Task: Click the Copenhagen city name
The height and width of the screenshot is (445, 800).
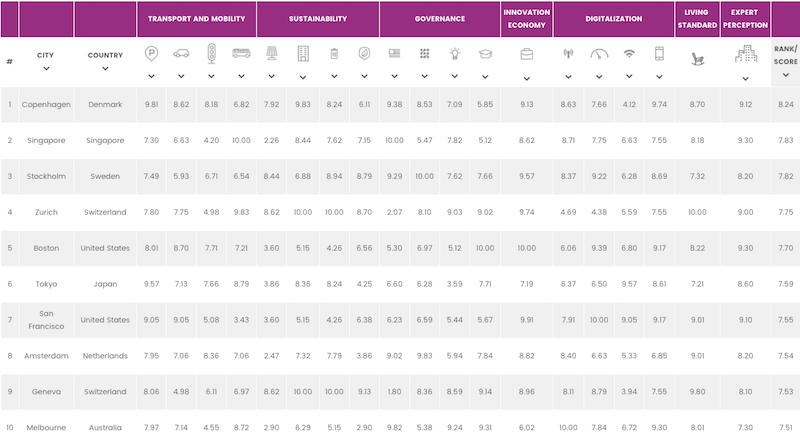Action: coord(46,104)
